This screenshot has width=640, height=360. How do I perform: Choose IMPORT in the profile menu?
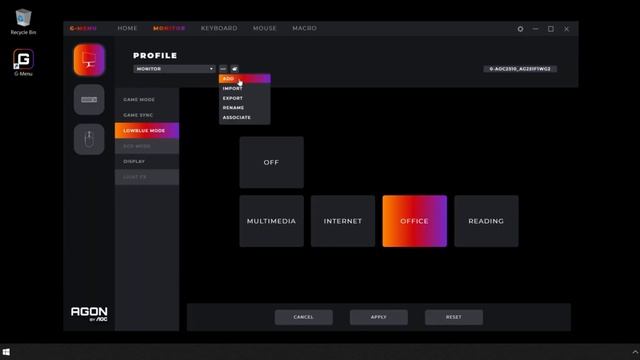point(244,88)
